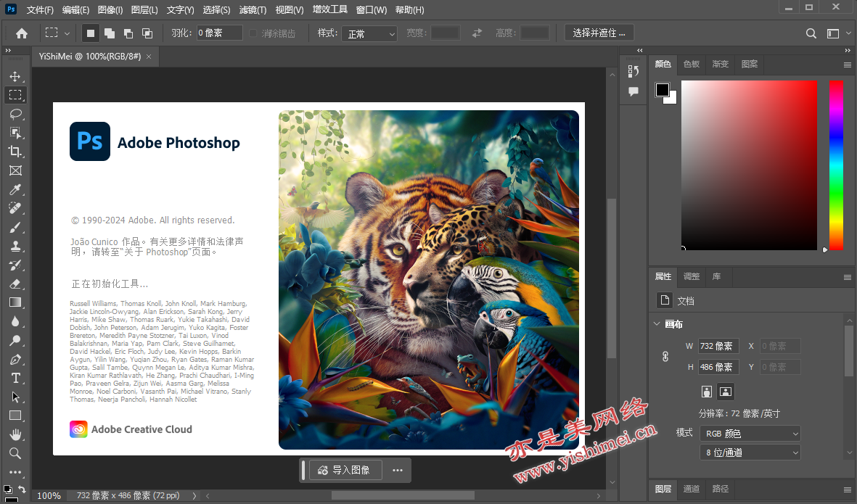This screenshot has height=504, width=857.
Task: Open the marquee tool preset picker arrow
Action: coord(67,33)
